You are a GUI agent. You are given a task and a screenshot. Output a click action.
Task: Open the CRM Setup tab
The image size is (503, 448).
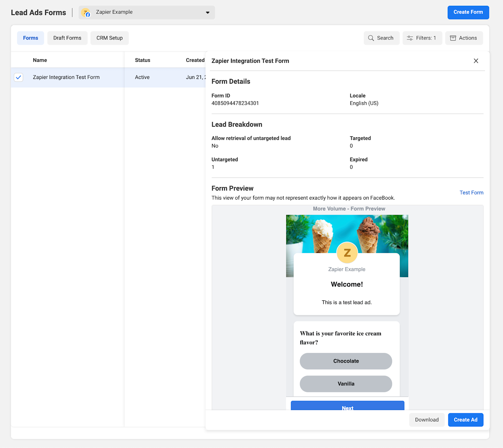110,38
